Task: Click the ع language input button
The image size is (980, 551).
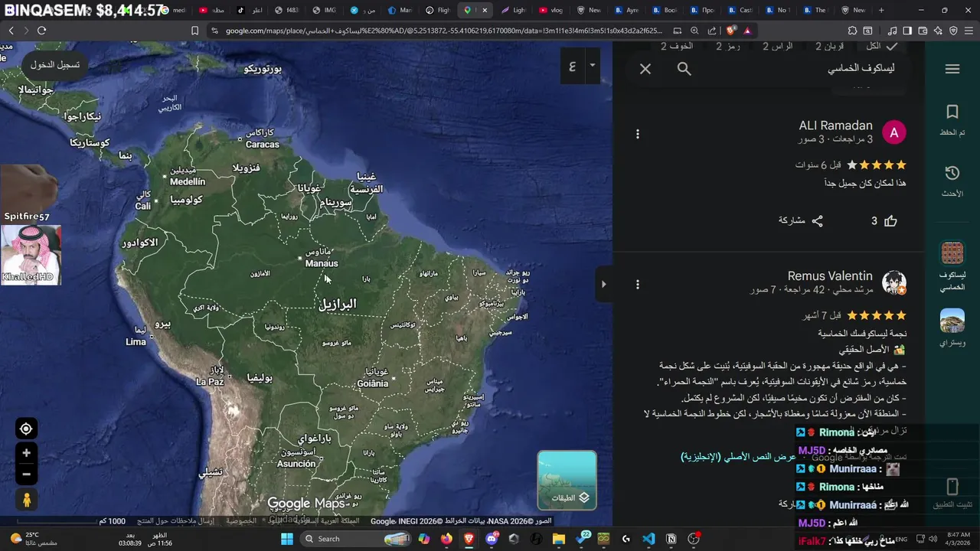Action: click(x=573, y=65)
